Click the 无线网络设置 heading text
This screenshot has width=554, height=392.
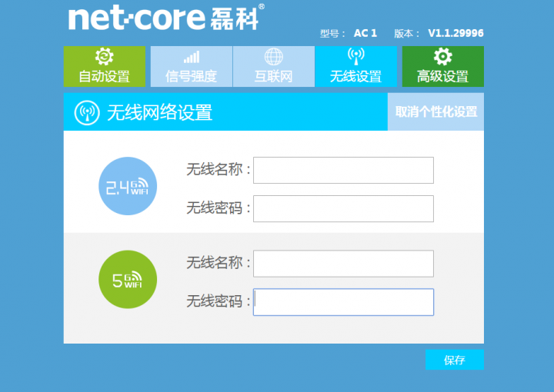click(160, 112)
